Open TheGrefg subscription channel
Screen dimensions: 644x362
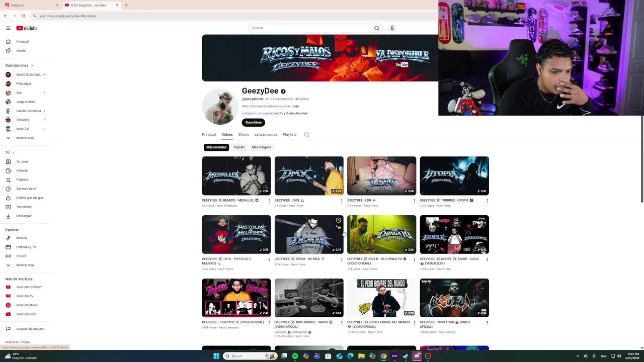[25, 120]
